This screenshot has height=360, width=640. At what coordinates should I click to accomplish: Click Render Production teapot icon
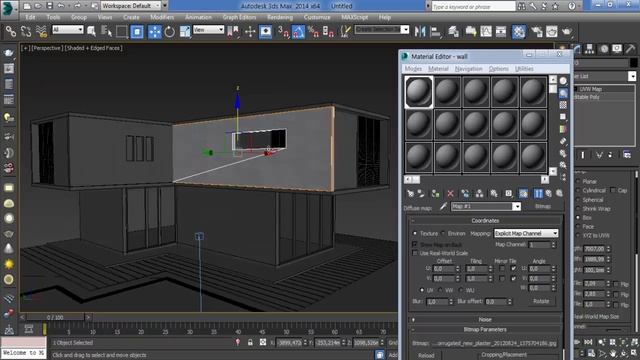(567, 31)
